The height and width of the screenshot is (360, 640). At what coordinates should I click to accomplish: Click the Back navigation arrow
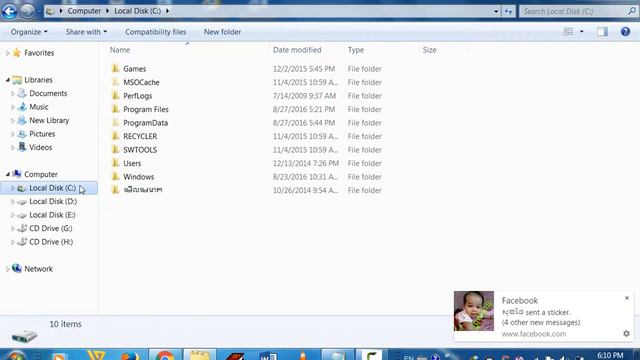9,11
